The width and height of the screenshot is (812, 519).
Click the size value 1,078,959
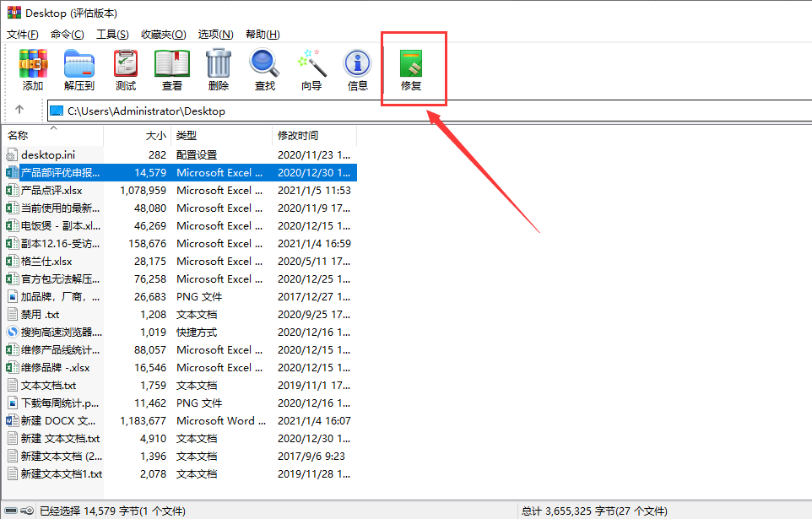143,191
